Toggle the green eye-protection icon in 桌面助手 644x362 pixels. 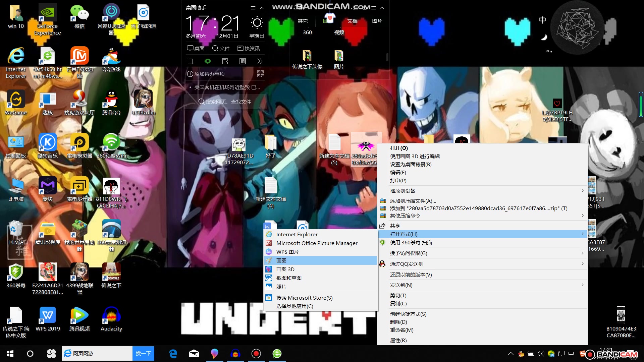click(x=208, y=61)
